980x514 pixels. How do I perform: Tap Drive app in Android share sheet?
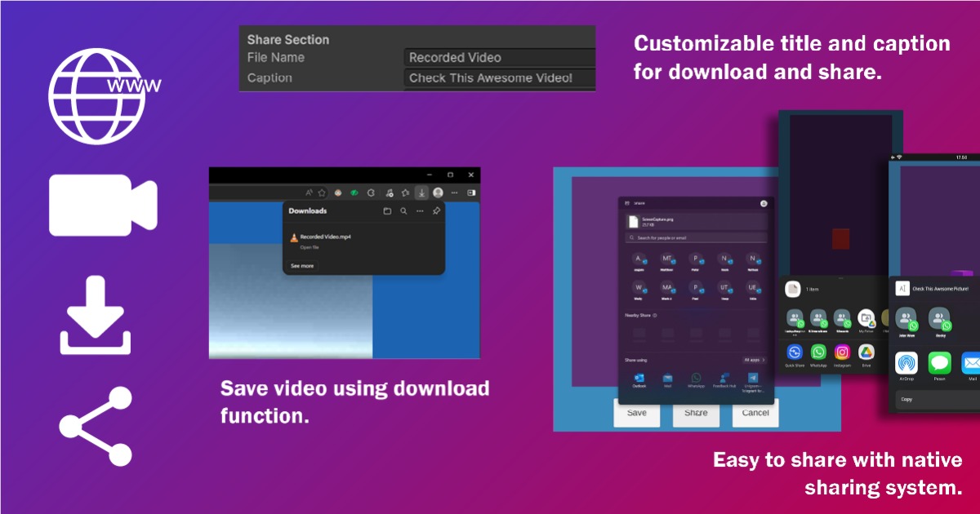[x=866, y=356]
